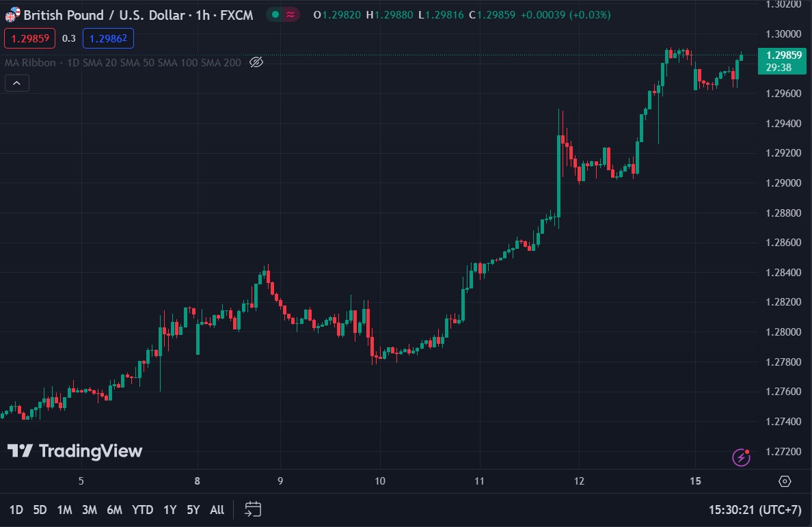Click the current price label 1.29859 on the axis
The height and width of the screenshot is (527, 812).
[782, 61]
